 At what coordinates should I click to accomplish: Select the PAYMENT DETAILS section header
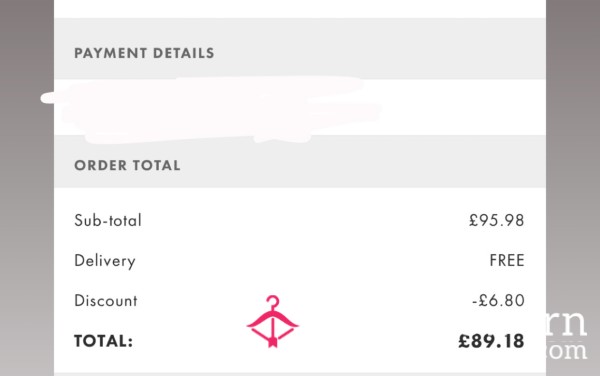click(144, 53)
